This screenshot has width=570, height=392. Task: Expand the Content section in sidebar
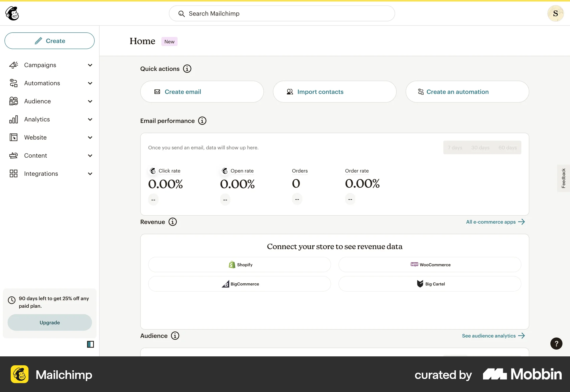(x=90, y=155)
